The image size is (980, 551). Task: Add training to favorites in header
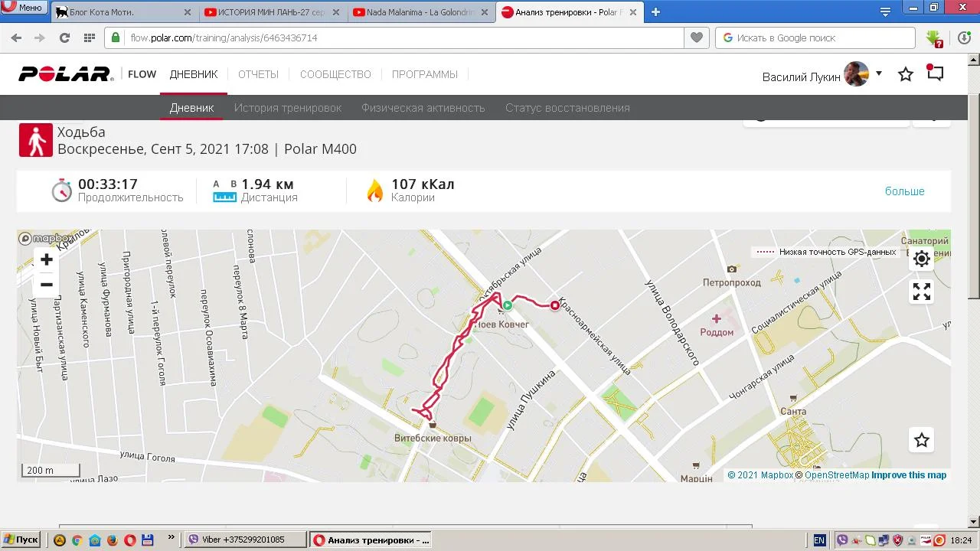click(906, 74)
